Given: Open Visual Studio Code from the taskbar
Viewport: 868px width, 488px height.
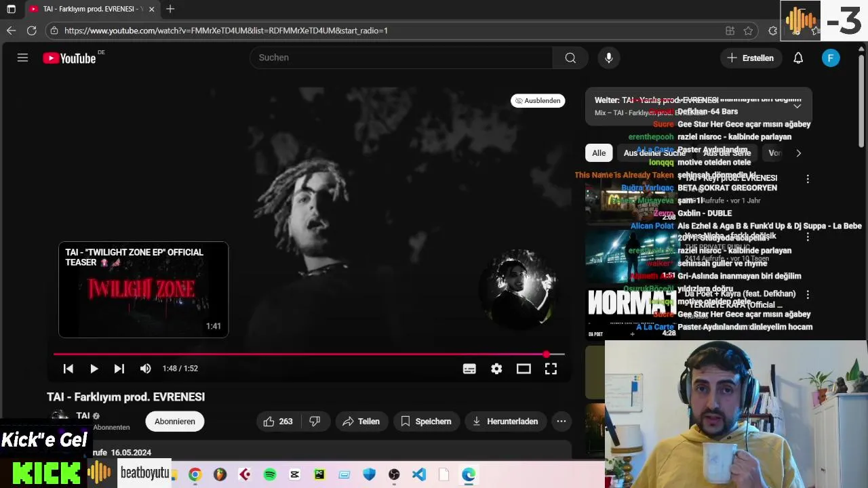Looking at the screenshot, I should 419,474.
